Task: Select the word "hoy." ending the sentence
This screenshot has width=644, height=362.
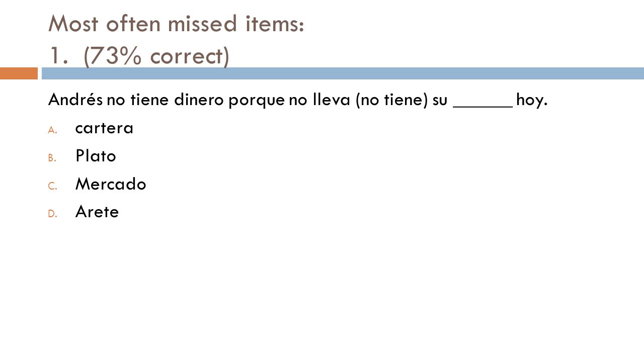Action: [x=532, y=101]
